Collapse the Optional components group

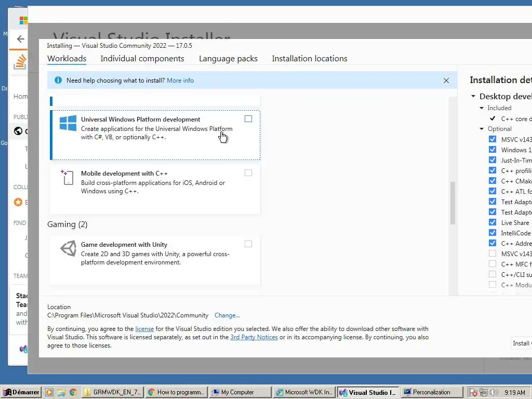(x=482, y=129)
